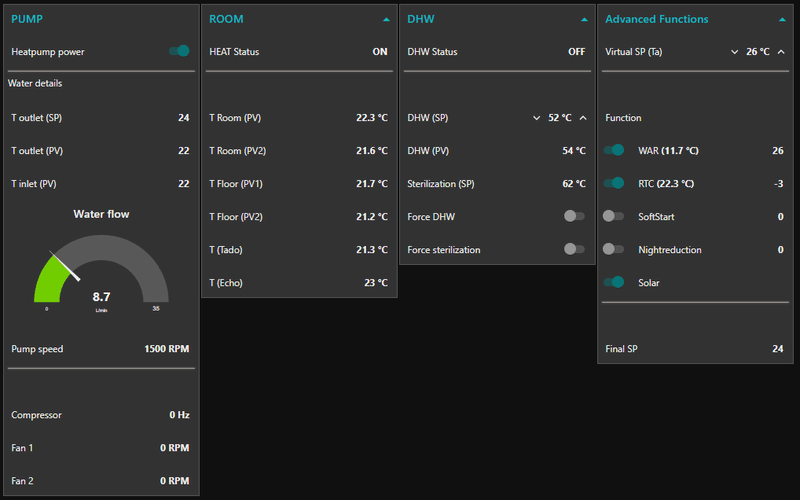This screenshot has width=800, height=500.
Task: Enable the SoftStart switch
Action: tap(613, 216)
